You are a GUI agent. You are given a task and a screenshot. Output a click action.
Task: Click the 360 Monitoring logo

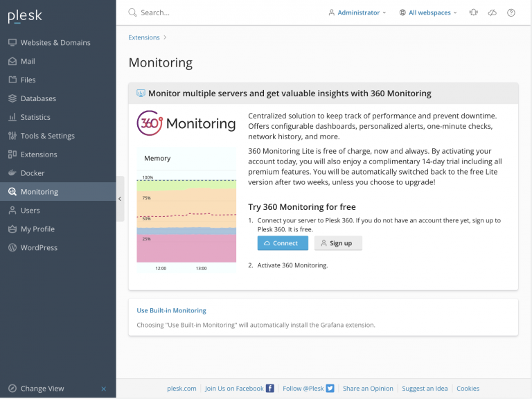(186, 123)
